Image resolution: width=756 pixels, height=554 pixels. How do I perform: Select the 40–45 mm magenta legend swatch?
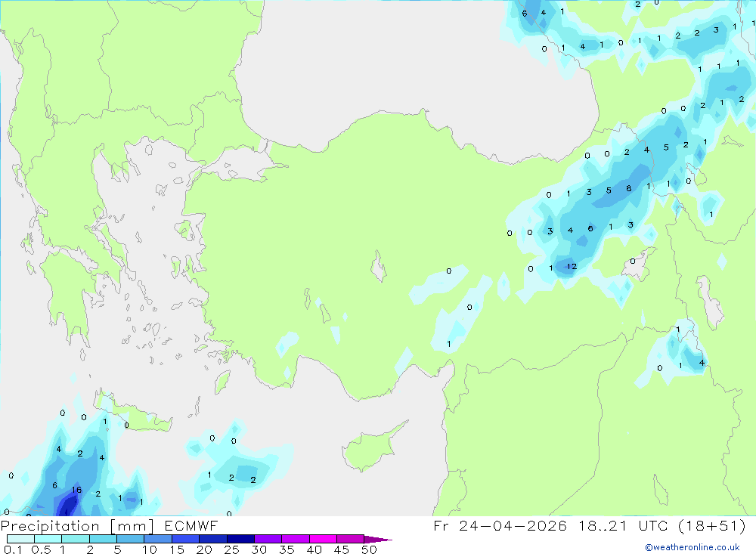click(x=323, y=539)
